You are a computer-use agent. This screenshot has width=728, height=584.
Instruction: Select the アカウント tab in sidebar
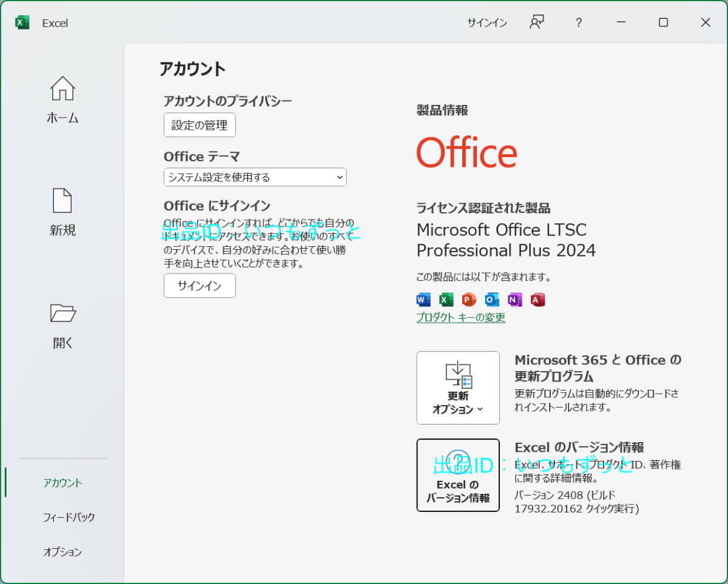pos(62,483)
